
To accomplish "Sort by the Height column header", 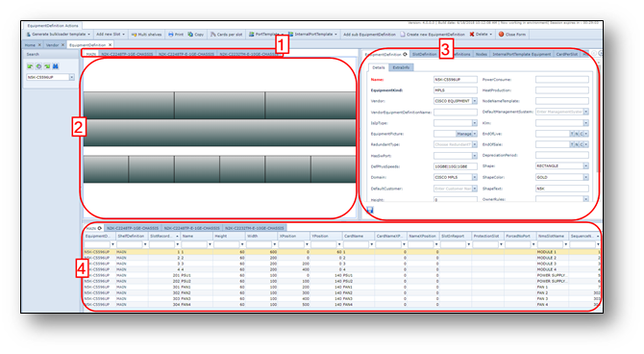I will tap(229, 237).
